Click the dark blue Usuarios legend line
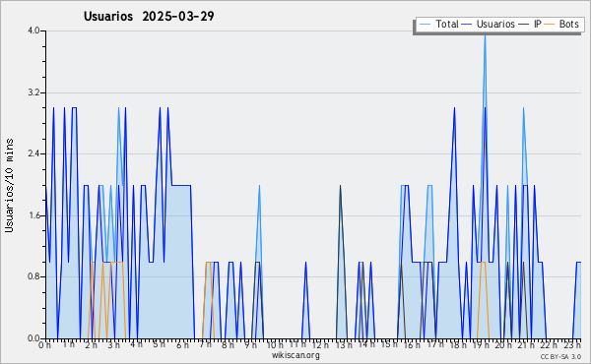This screenshot has height=364, width=591. click(x=467, y=25)
